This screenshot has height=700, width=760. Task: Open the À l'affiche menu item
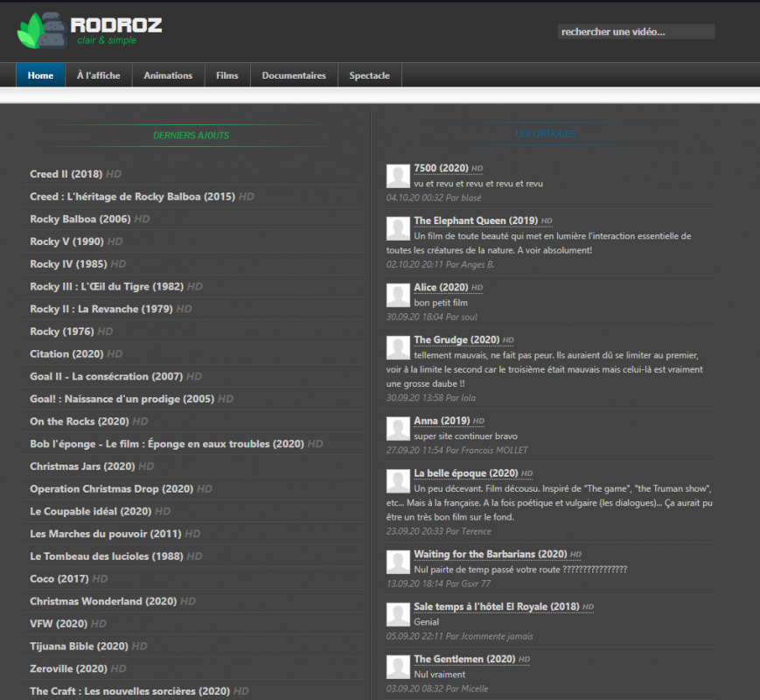tap(99, 75)
